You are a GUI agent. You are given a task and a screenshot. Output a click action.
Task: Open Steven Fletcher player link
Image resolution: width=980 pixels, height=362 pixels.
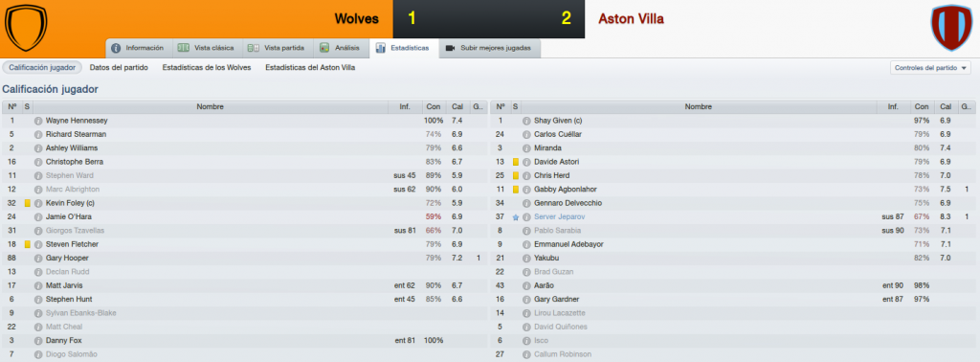(x=72, y=244)
